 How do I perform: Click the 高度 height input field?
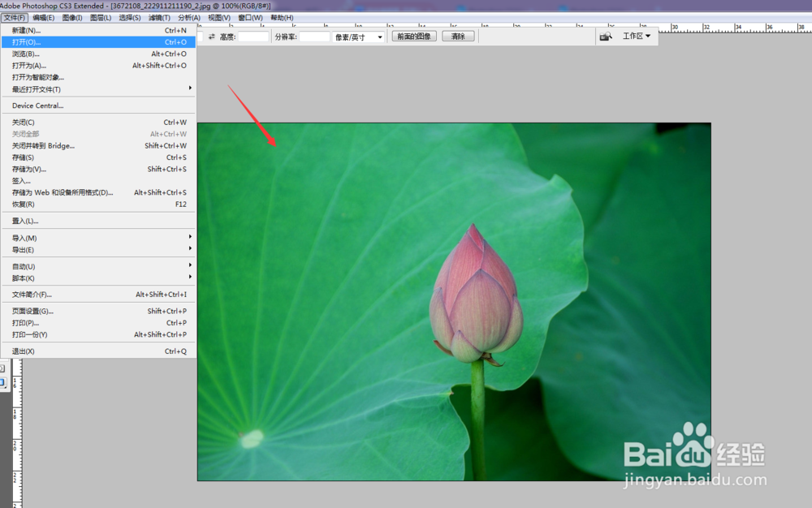pyautogui.click(x=253, y=37)
